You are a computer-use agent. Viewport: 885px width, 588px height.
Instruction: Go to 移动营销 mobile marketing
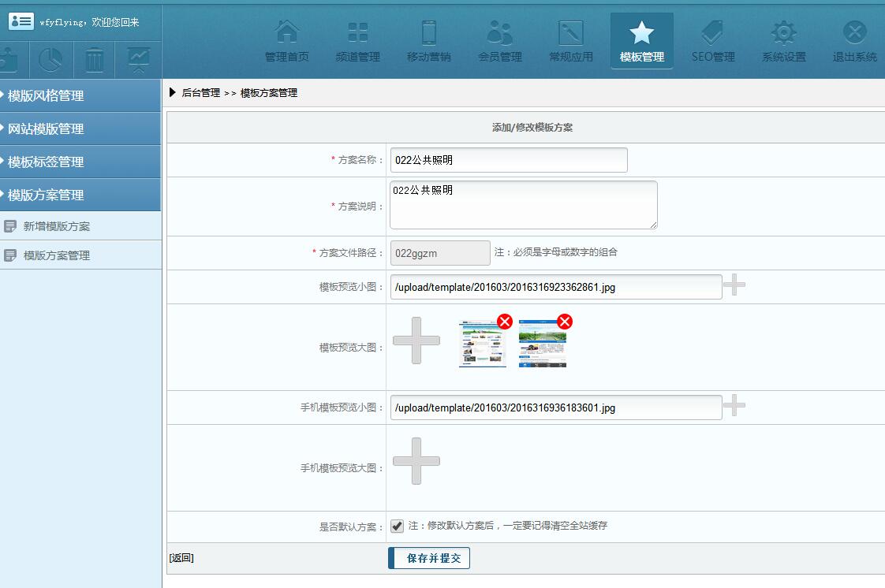click(x=429, y=33)
